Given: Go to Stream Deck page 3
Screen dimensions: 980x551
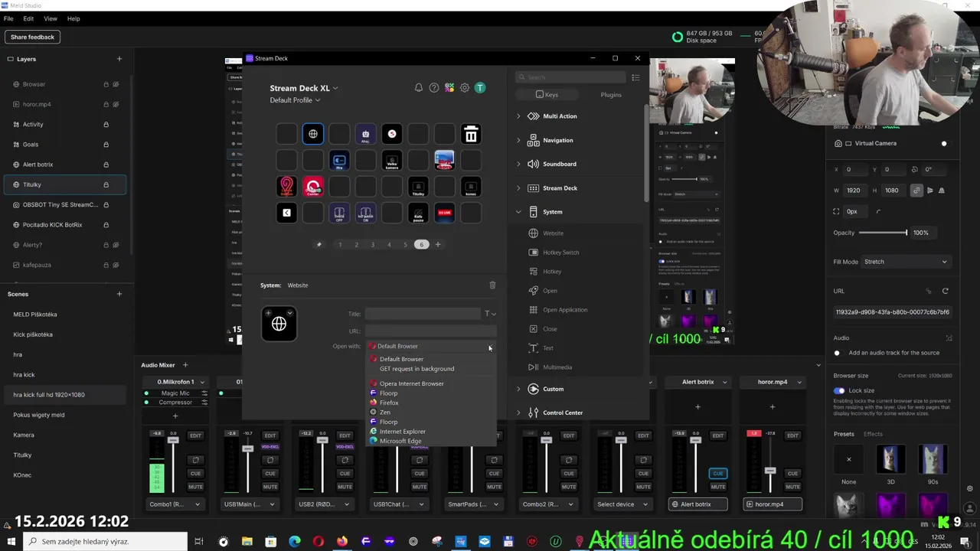Looking at the screenshot, I should (373, 245).
